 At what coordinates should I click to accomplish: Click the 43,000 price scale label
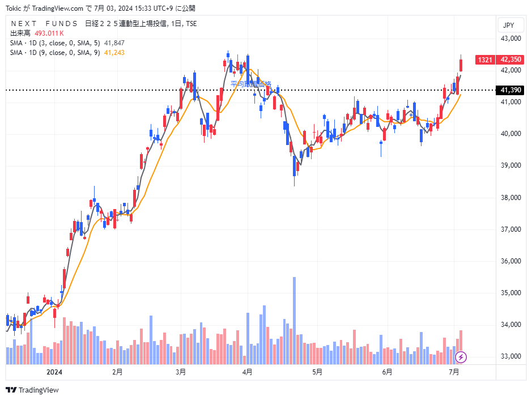tap(510, 39)
